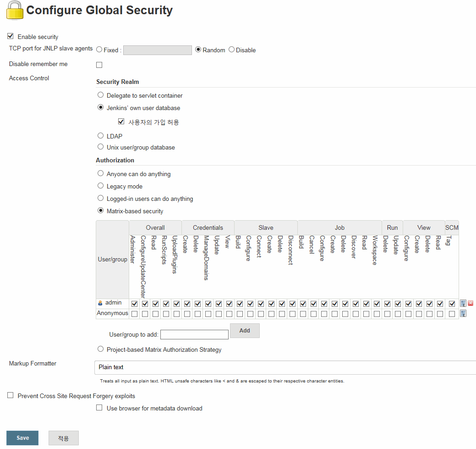476x449 pixels.
Task: Toggle Anonymous Run Update checkbox
Action: click(x=398, y=314)
